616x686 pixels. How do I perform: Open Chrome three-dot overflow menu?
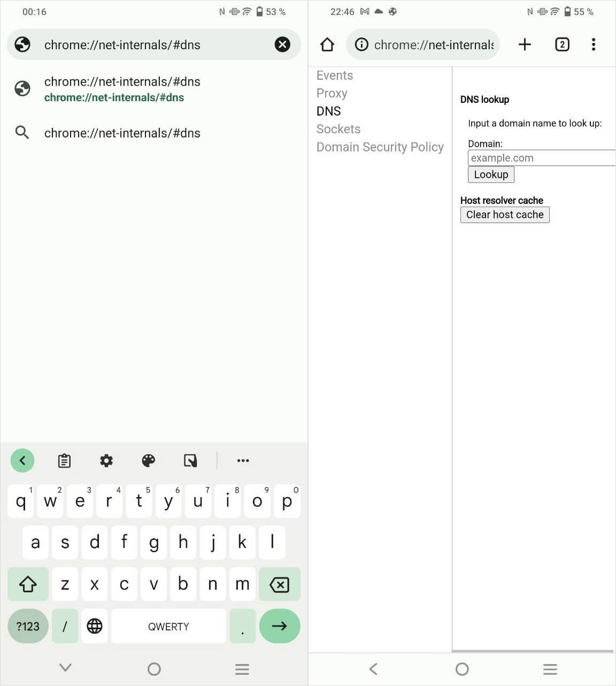594,44
